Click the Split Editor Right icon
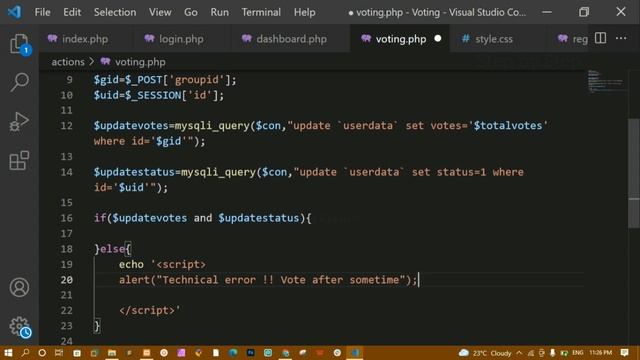640x360 pixels. coord(600,38)
